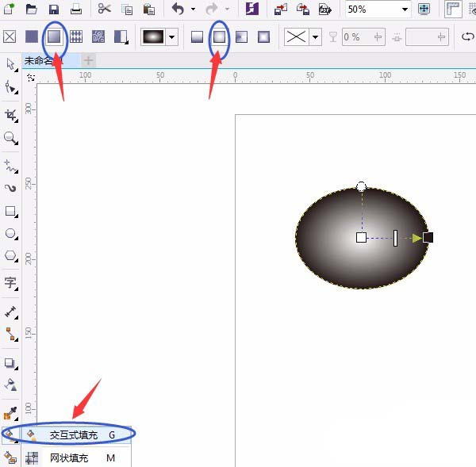Print the document using the printer icon
The image size is (476, 467).
(76, 9)
